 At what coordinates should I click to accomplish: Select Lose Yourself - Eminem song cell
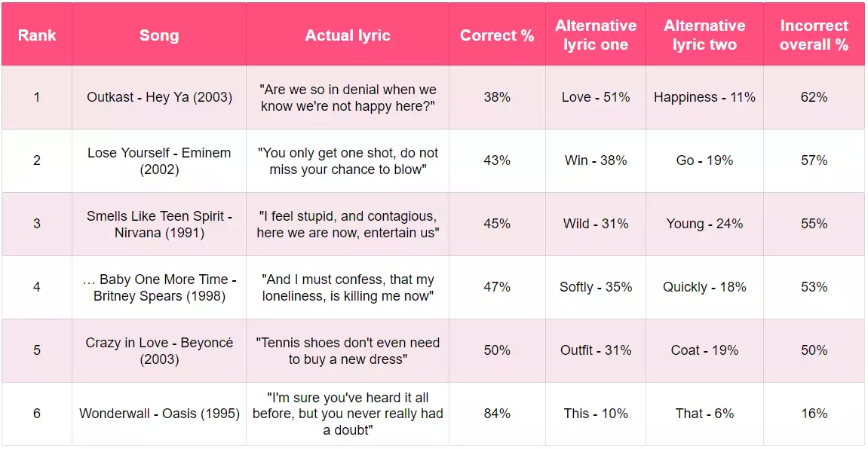(x=159, y=160)
